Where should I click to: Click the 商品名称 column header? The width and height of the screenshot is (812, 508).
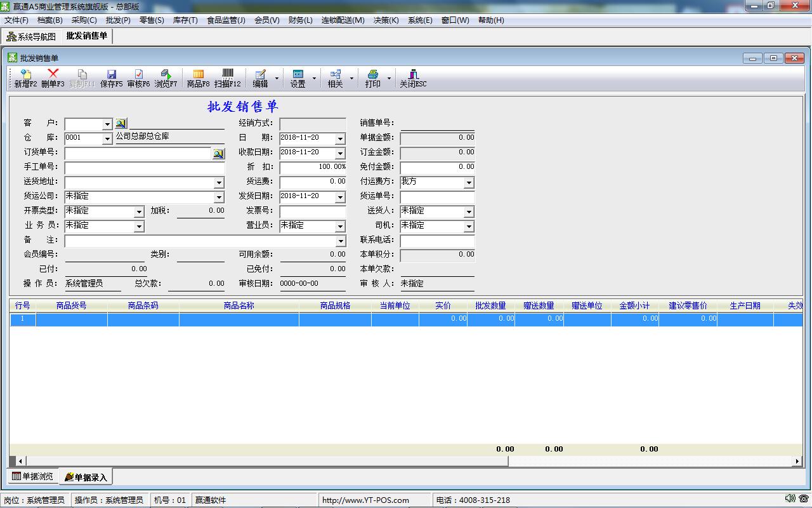point(239,305)
